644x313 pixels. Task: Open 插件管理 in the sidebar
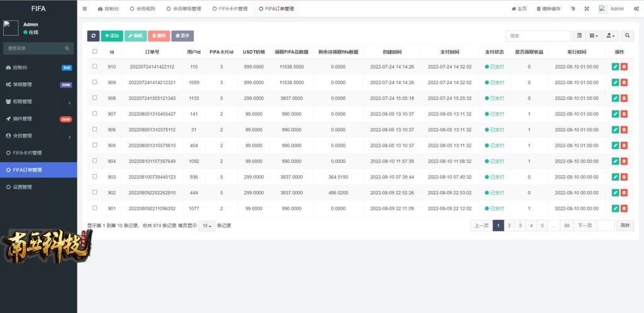point(38,119)
